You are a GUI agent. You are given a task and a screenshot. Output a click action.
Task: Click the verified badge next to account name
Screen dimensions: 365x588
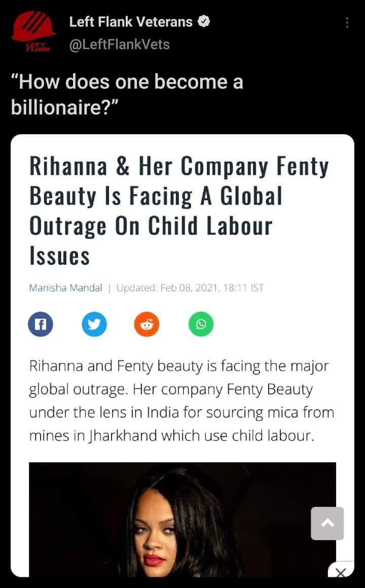204,22
